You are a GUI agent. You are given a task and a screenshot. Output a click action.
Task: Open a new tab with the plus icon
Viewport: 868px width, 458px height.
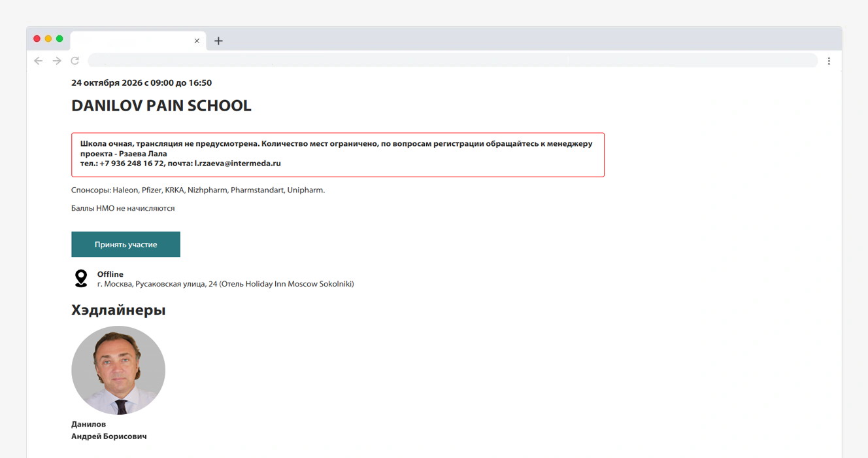(x=218, y=41)
